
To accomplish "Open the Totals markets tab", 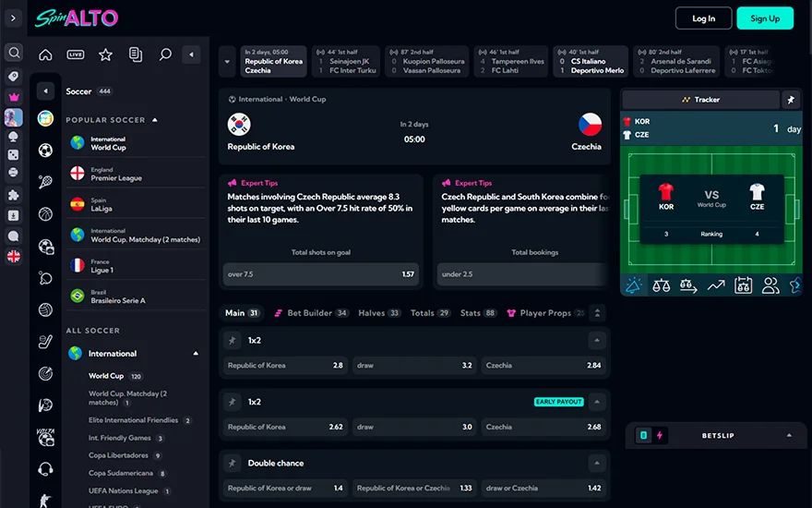I will point(430,313).
